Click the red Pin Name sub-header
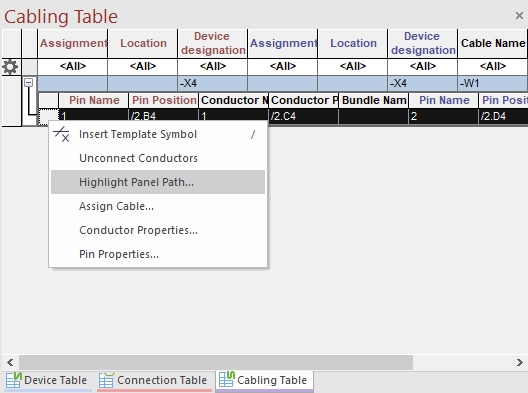Screen dimensions: 528x393 94,100
